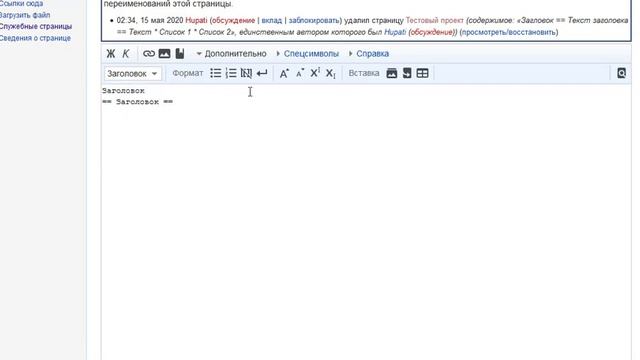Place cursor on first line Заголовок
Screen dimensions: 640x360
[x=123, y=91]
